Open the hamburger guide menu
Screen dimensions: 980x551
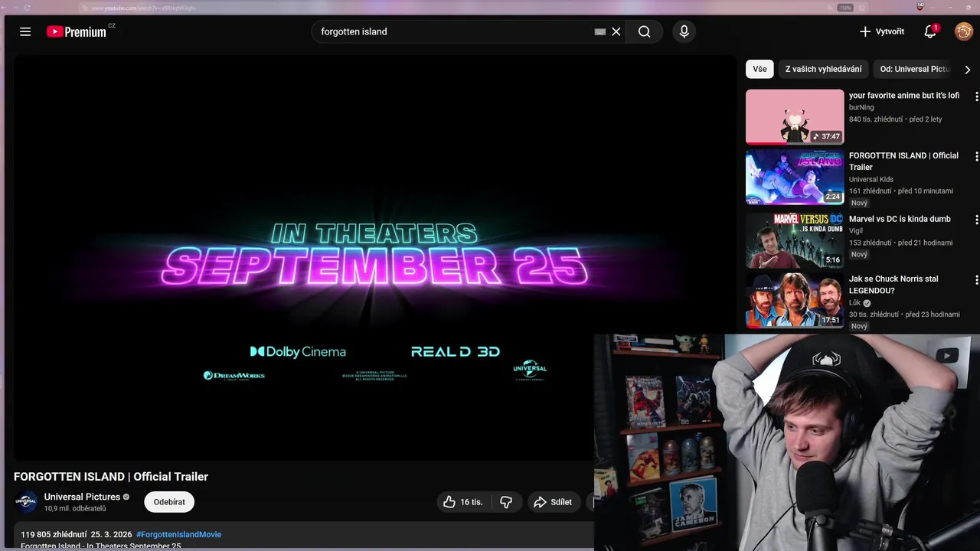(x=25, y=31)
